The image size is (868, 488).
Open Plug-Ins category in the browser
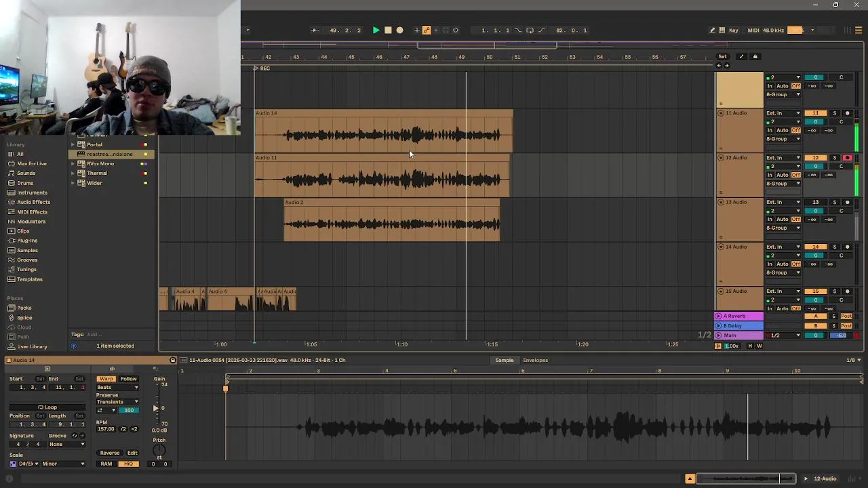coord(27,241)
